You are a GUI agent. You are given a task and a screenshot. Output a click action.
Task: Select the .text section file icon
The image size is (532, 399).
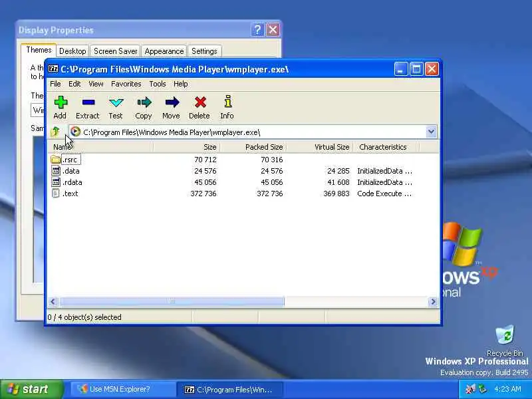point(56,194)
